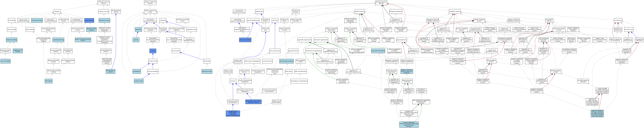Screen dimensions: 644x128
Task: Select the 'cellular anatomical entity' node
Action: pos(150,11)
